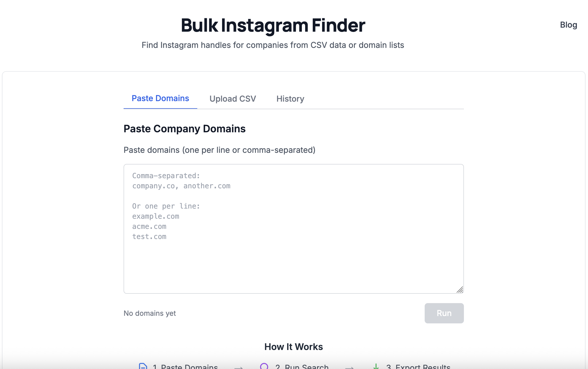Click the 1. Paste Domains step label
This screenshot has height=369, width=588.
[x=185, y=366]
